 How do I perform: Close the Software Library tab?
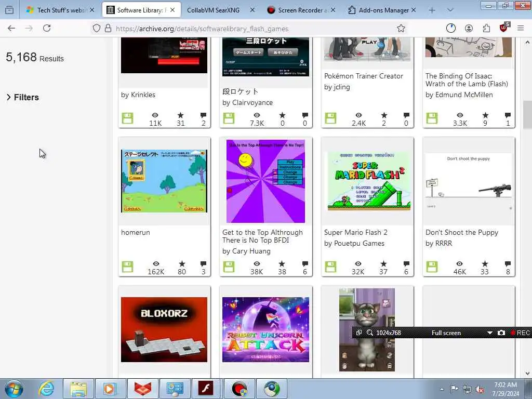click(x=172, y=10)
